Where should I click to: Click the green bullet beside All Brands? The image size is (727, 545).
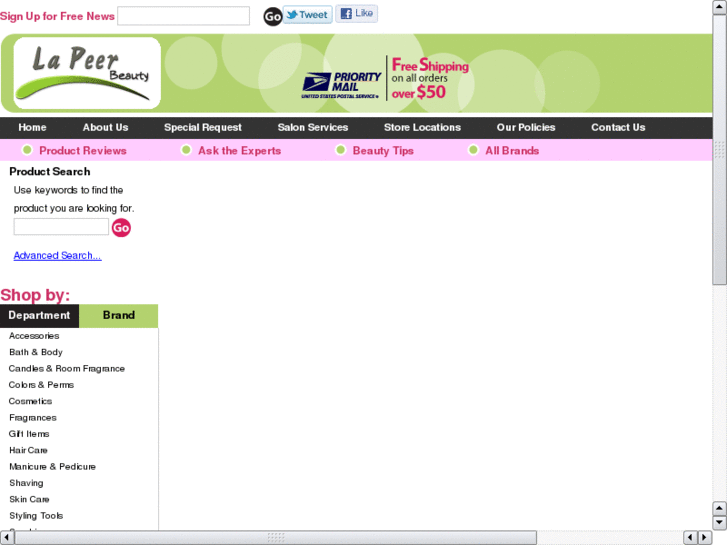473,150
